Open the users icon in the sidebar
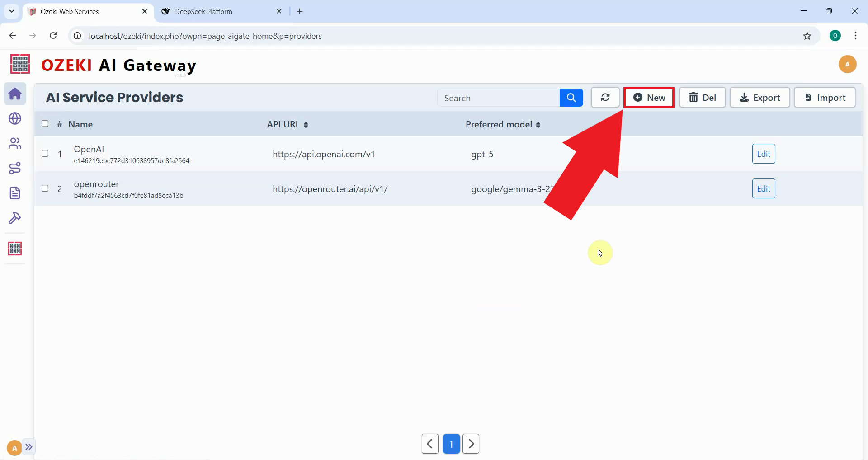This screenshot has width=868, height=460. click(x=15, y=143)
